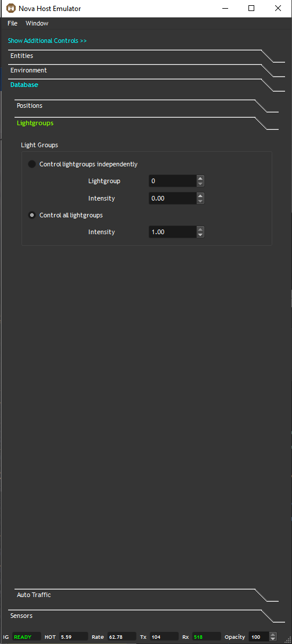Collapse the Database section
Viewport: 292px width, 644px height.
(24, 85)
